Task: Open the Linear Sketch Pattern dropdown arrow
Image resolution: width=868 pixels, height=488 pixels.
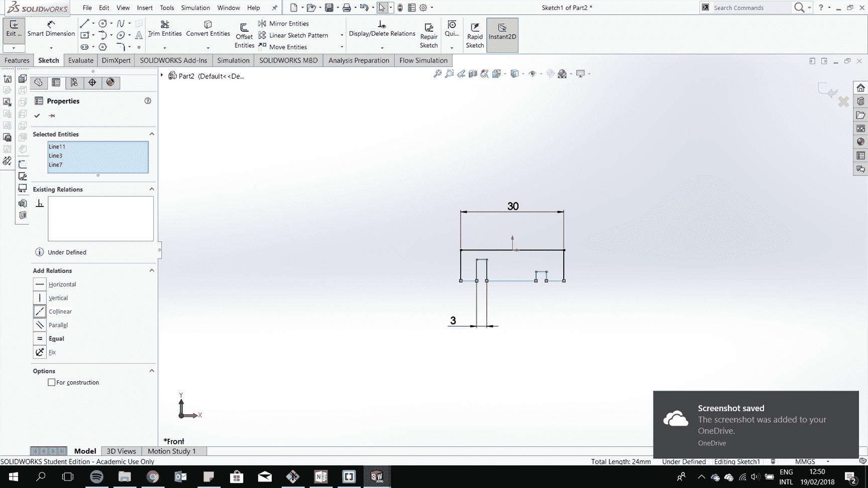Action: pos(342,35)
